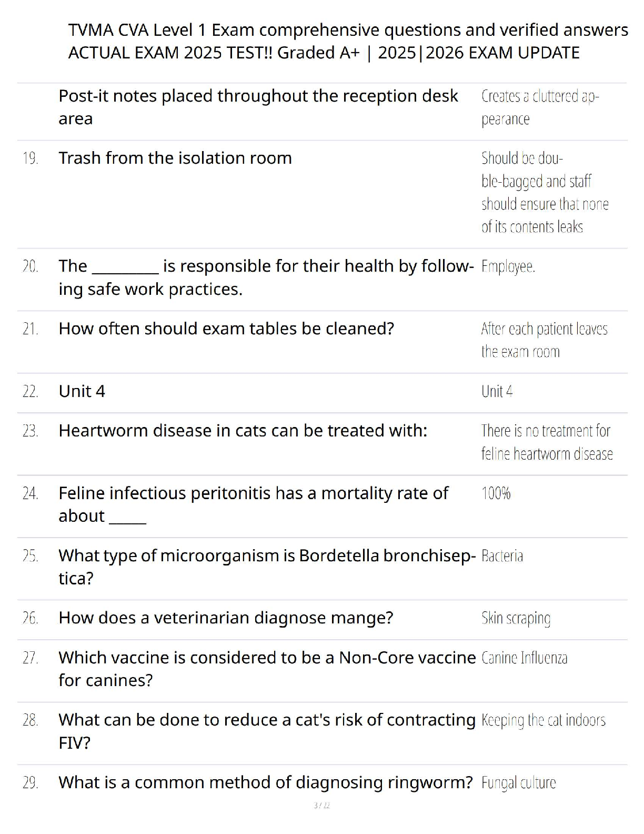Select 'How often should exam tables be cleaned?'
644x834 pixels.
(226, 329)
